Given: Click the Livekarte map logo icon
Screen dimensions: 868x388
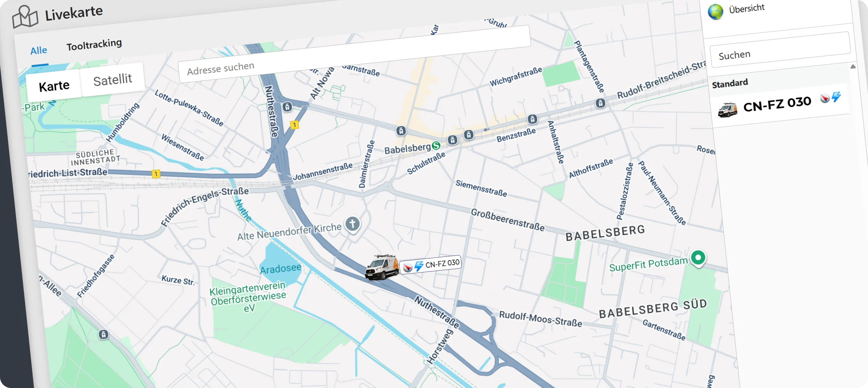Looking at the screenshot, I should click(x=25, y=17).
